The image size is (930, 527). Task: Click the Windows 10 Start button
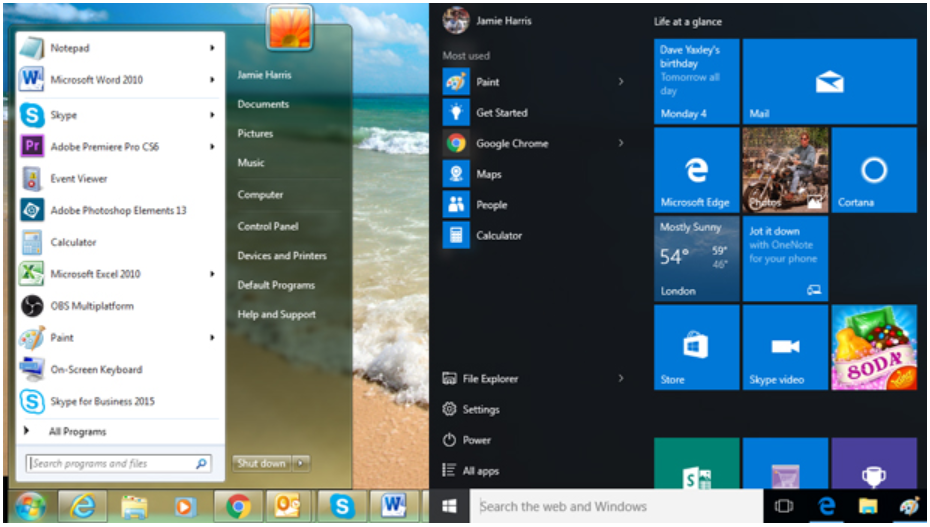[x=450, y=506]
